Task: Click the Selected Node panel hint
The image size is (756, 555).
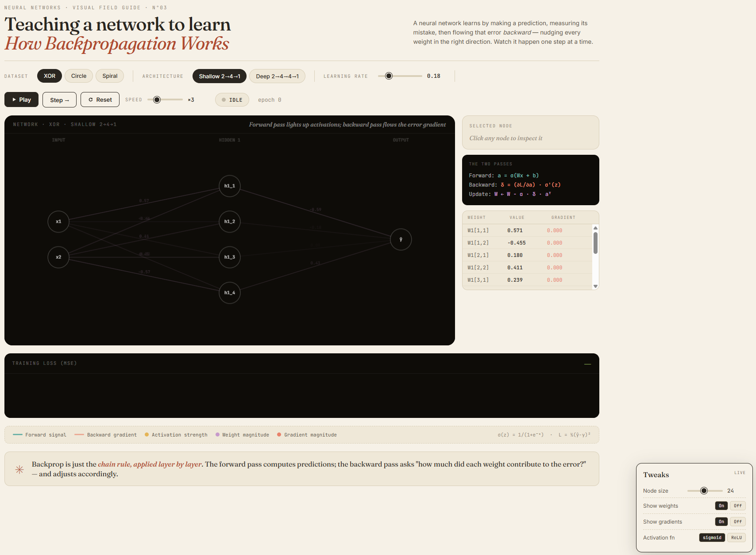Action: (x=505, y=138)
